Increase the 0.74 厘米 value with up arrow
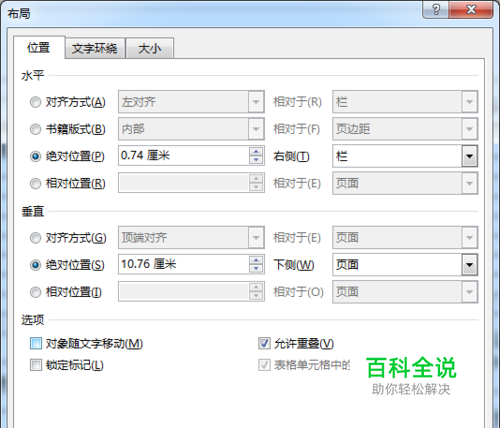This screenshot has width=500, height=428. click(x=256, y=152)
